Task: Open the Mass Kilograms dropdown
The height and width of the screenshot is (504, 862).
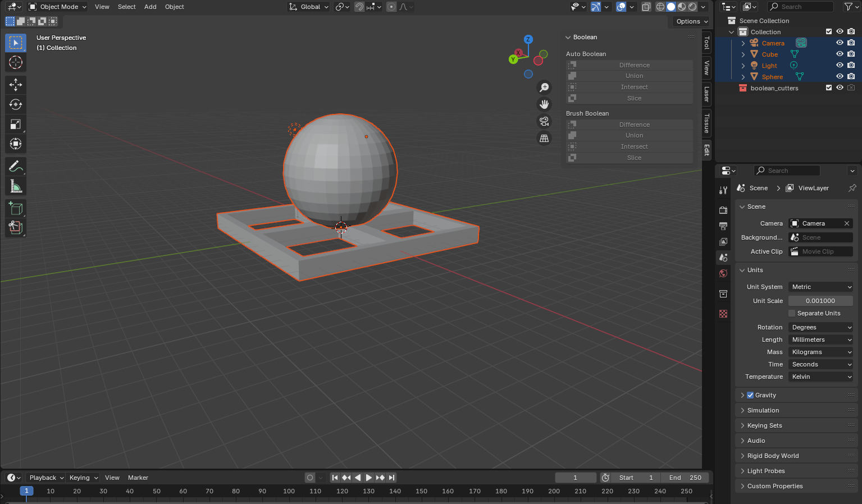Action: (x=821, y=352)
